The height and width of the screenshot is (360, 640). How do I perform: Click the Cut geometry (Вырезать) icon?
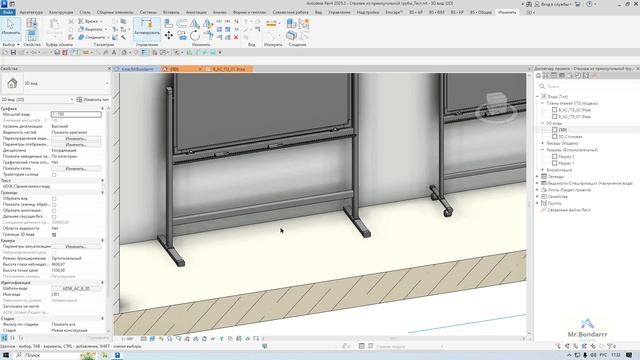(x=81, y=29)
